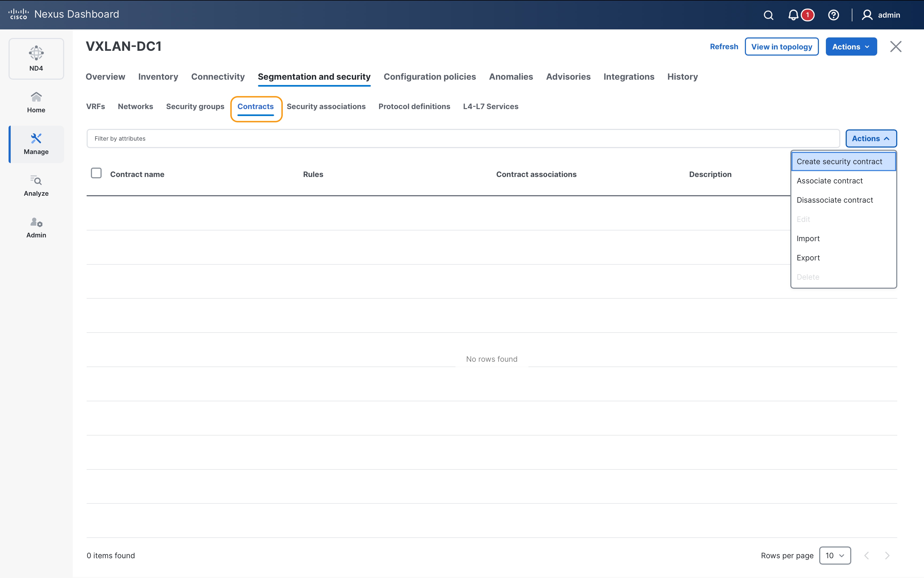Open Analyze section in sidebar
This screenshot has height=578, width=924.
pyautogui.click(x=36, y=186)
